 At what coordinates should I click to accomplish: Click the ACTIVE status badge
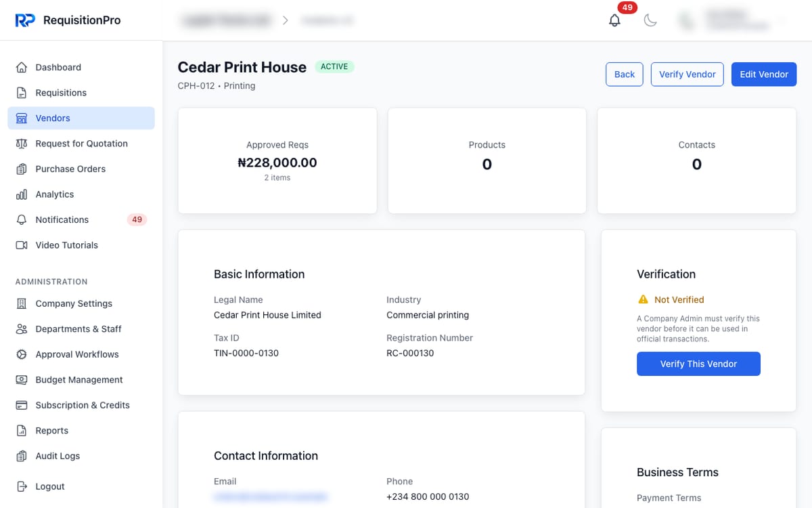[x=334, y=66]
